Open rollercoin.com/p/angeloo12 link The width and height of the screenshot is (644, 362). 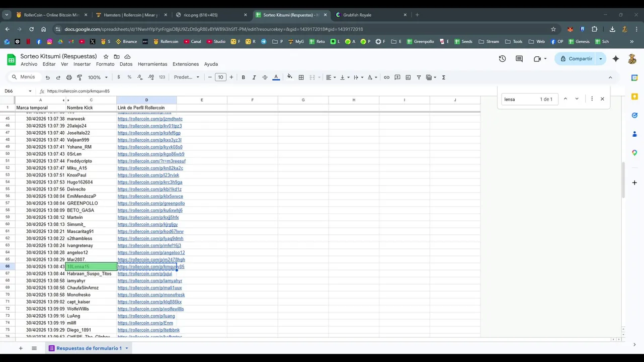151,253
